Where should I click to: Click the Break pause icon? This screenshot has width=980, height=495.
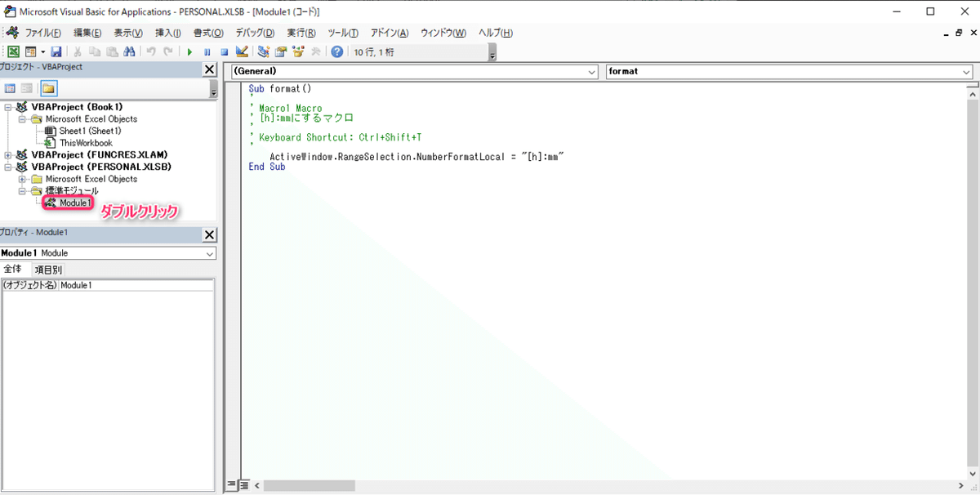[x=207, y=51]
